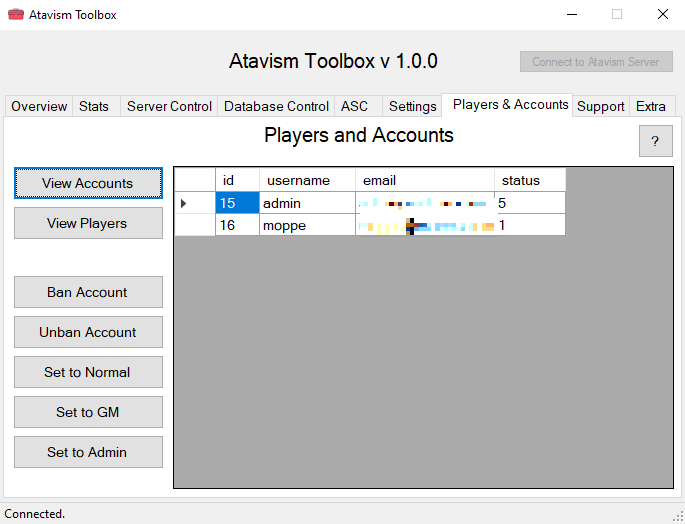Switch to the Overview tab
The width and height of the screenshot is (685, 524).
click(39, 106)
